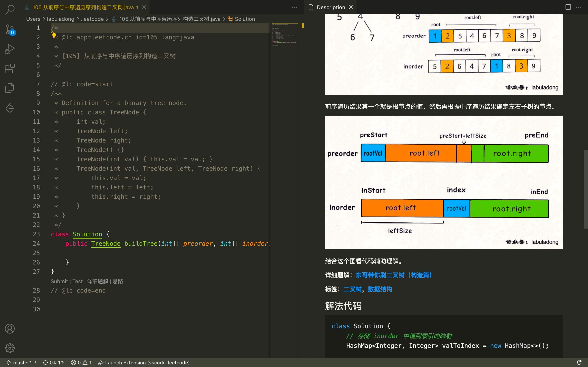Open editor More Actions ellipsis menu
588x367 pixels.
coord(294,7)
